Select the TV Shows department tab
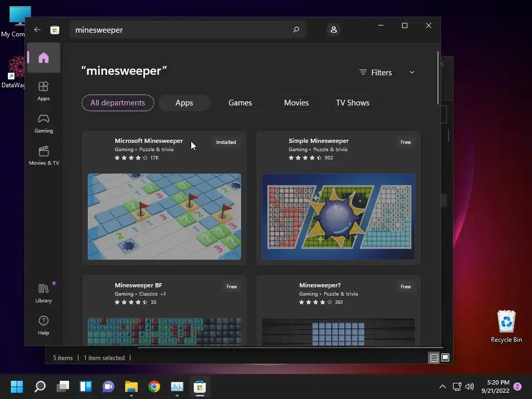532x399 pixels. pos(353,103)
